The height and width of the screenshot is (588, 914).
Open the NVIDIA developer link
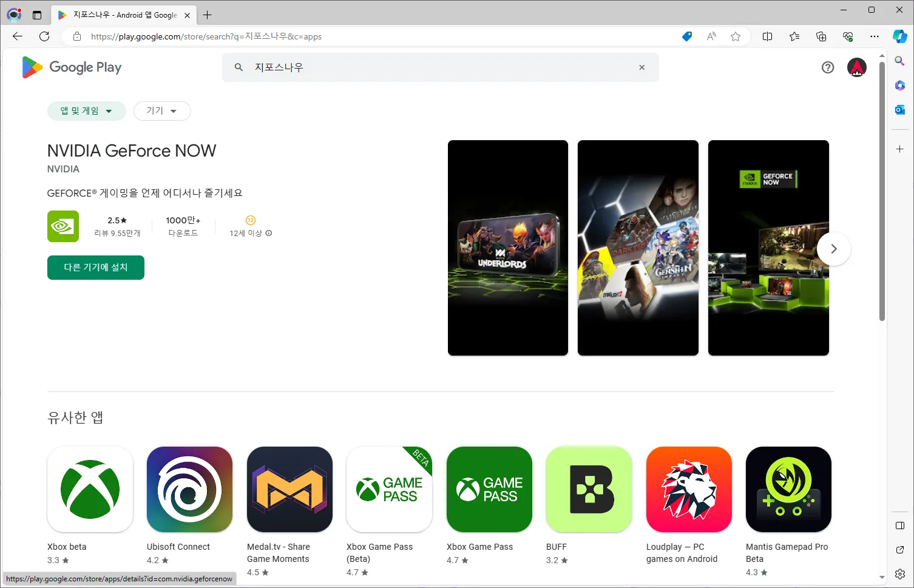point(63,169)
